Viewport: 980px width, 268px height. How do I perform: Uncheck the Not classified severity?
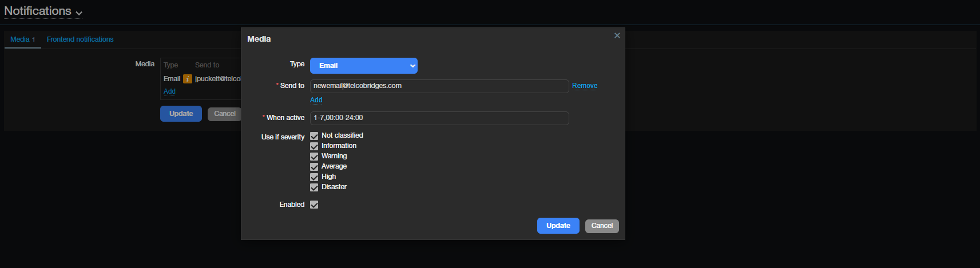point(314,136)
